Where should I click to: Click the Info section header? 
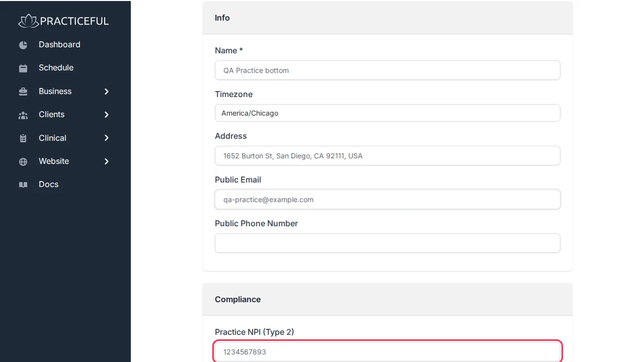387,18
